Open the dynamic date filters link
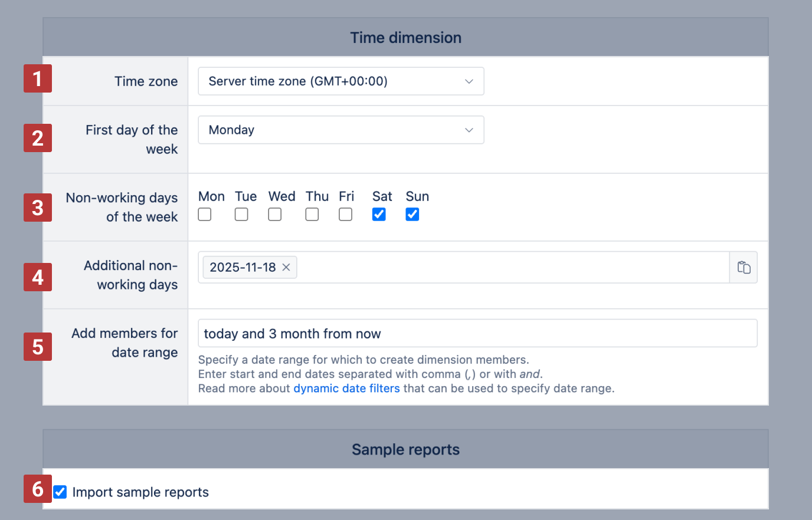The height and width of the screenshot is (520, 812). 346,389
